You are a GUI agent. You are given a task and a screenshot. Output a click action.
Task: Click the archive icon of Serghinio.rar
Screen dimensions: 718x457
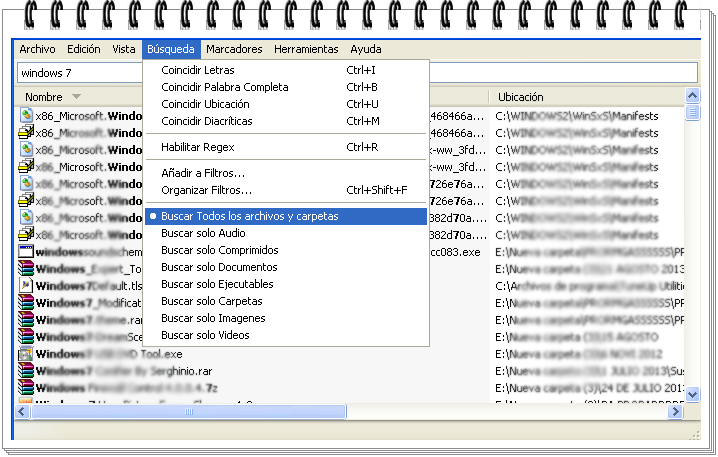coord(26,370)
